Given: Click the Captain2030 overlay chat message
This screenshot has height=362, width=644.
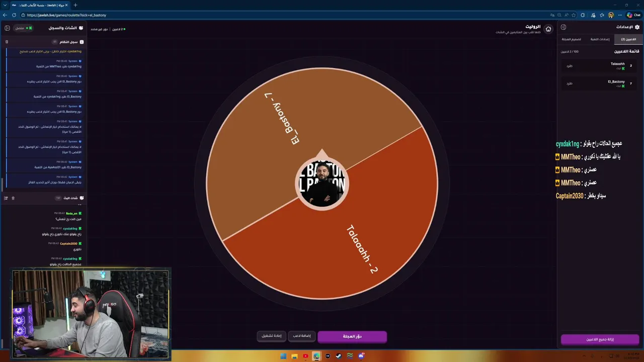Looking at the screenshot, I should click(x=581, y=196).
